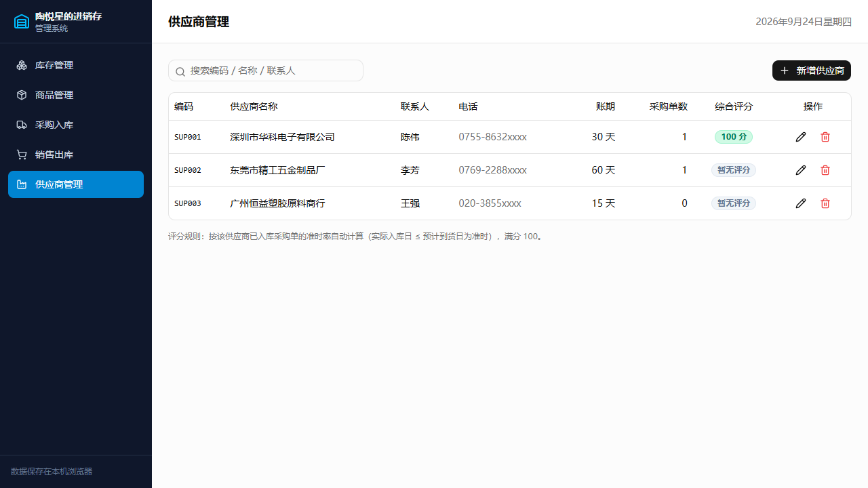Click the 采购入库 truck icon

click(22, 125)
